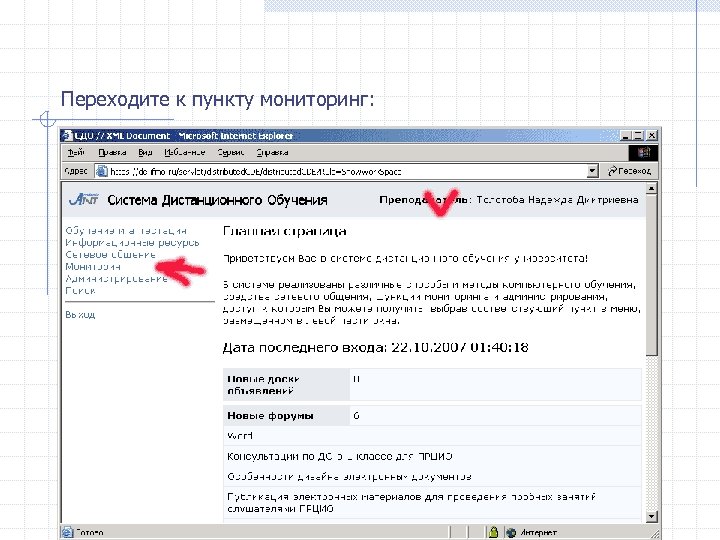
Task: Open the Администрирование link
Action: click(x=116, y=278)
